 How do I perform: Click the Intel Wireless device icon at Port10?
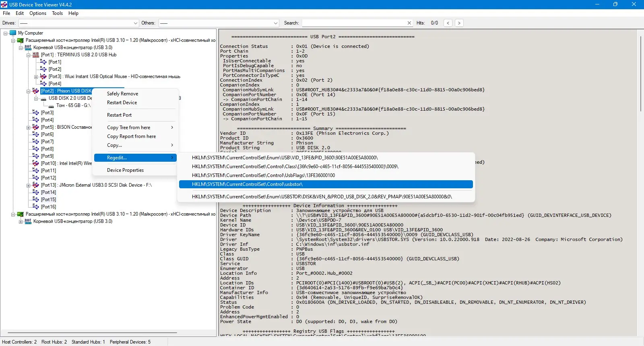coord(36,163)
